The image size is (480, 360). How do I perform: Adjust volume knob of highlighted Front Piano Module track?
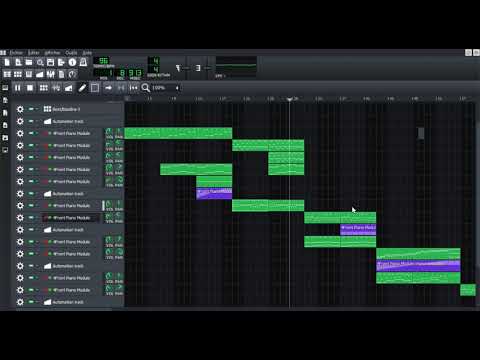(109, 216)
